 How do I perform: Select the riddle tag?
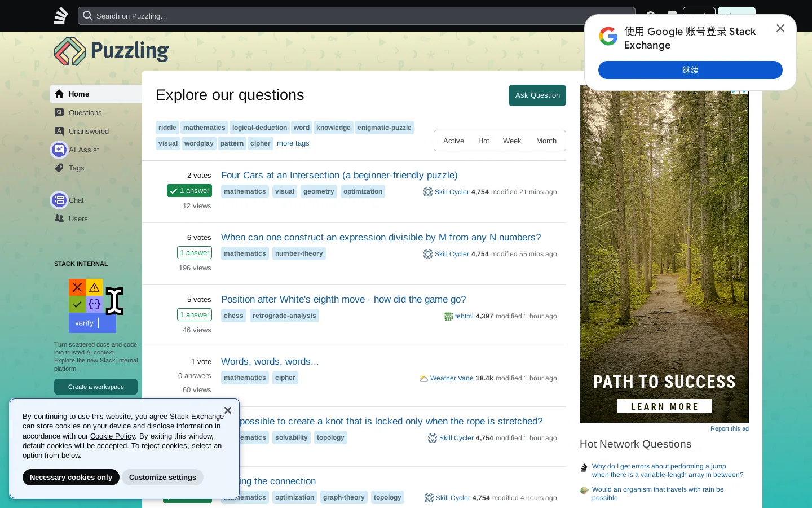tap(167, 128)
